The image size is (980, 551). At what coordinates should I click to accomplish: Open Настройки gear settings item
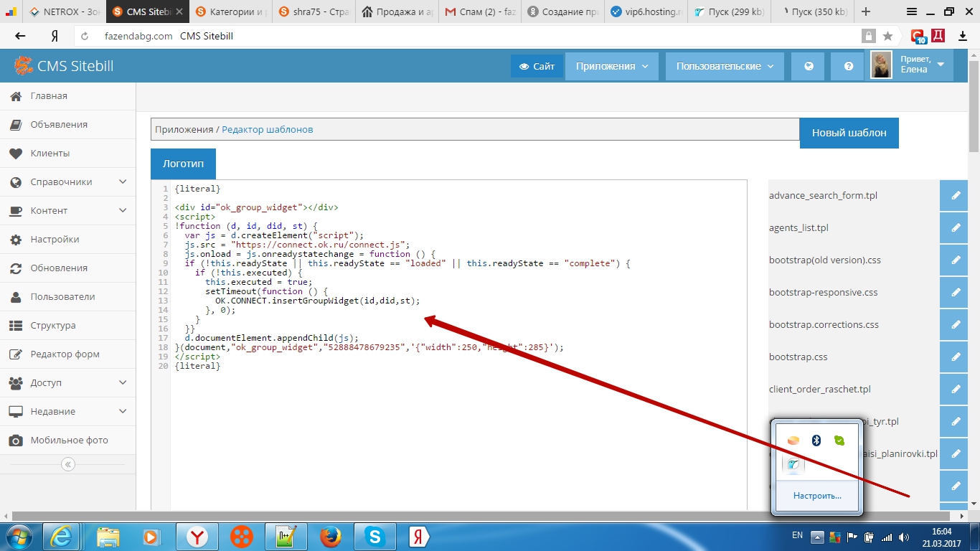click(x=67, y=240)
